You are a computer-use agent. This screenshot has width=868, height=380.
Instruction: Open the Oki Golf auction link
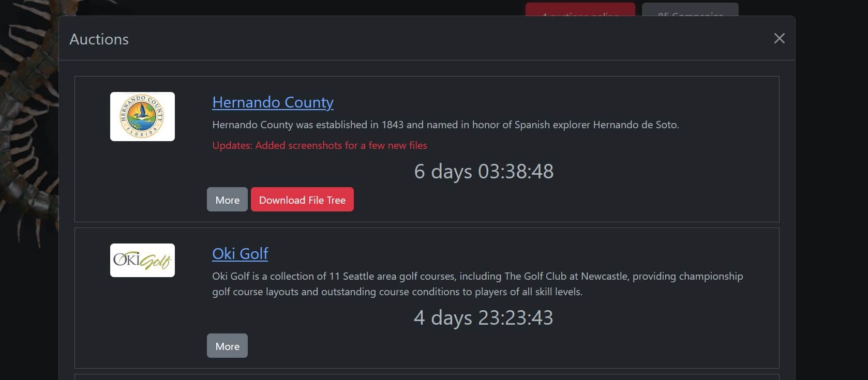click(240, 254)
